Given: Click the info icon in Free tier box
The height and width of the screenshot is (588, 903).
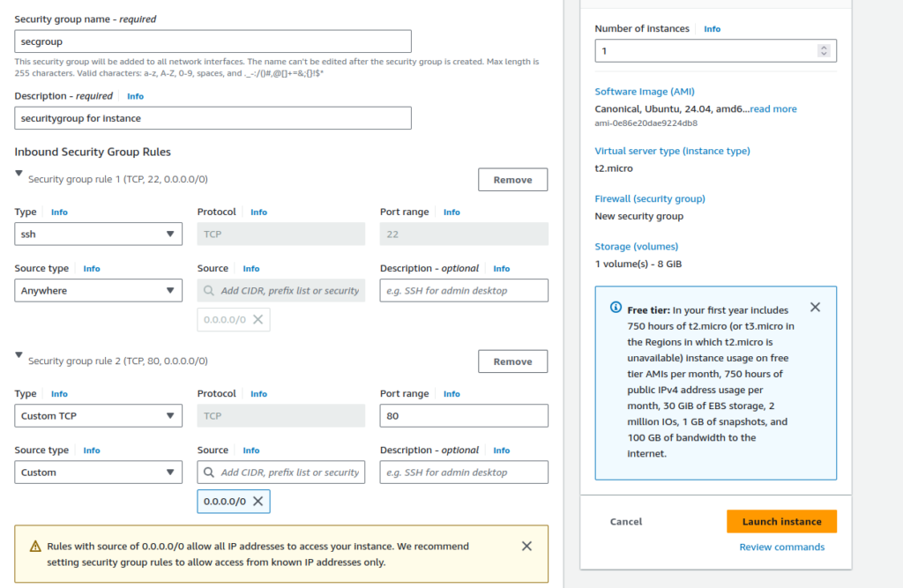Looking at the screenshot, I should 616,308.
